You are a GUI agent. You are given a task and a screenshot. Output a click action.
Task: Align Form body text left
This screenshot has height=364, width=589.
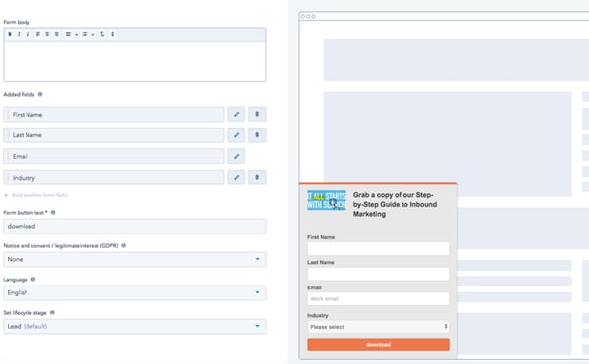click(38, 34)
